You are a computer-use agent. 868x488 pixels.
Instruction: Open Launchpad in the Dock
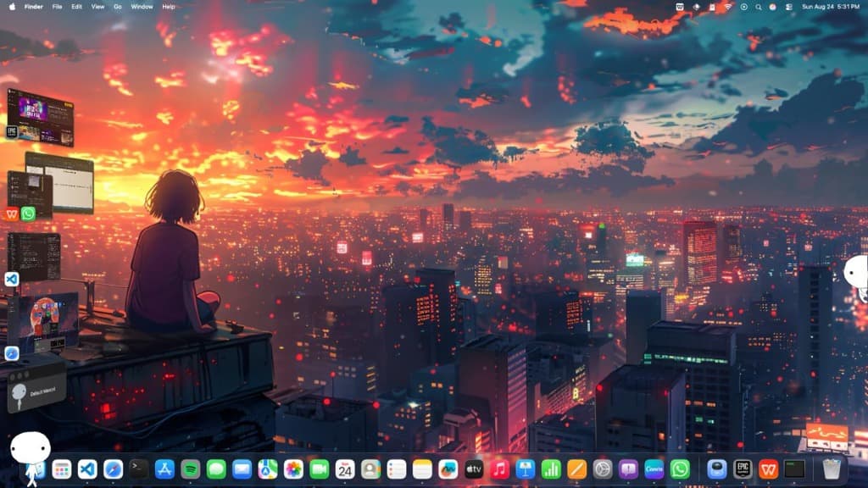61,469
